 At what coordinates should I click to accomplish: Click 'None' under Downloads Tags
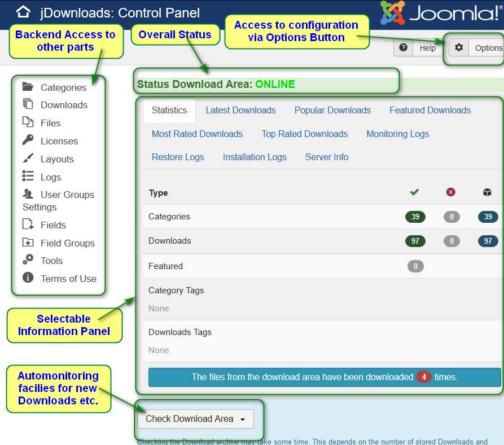[x=159, y=350]
